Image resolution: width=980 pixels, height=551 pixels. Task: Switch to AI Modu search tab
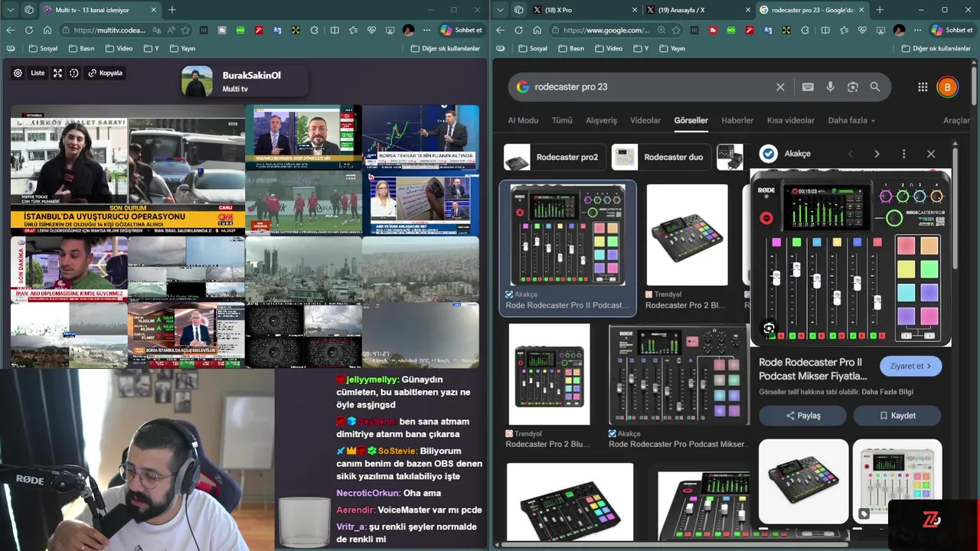[x=523, y=120]
